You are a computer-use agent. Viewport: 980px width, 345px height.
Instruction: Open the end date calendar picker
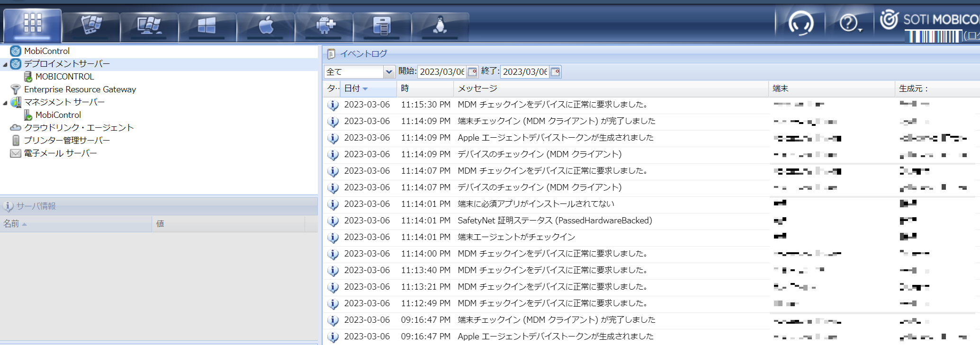(x=555, y=71)
